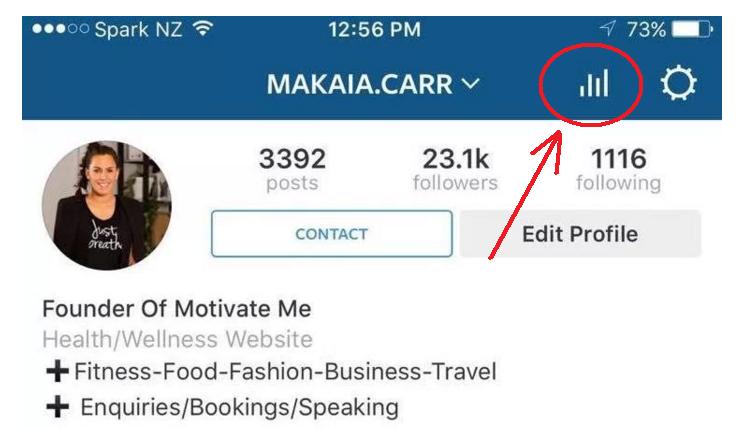Tap the plus icon beside Fitness-Food-Fashion
This screenshot has height=428, width=753.
[57, 371]
